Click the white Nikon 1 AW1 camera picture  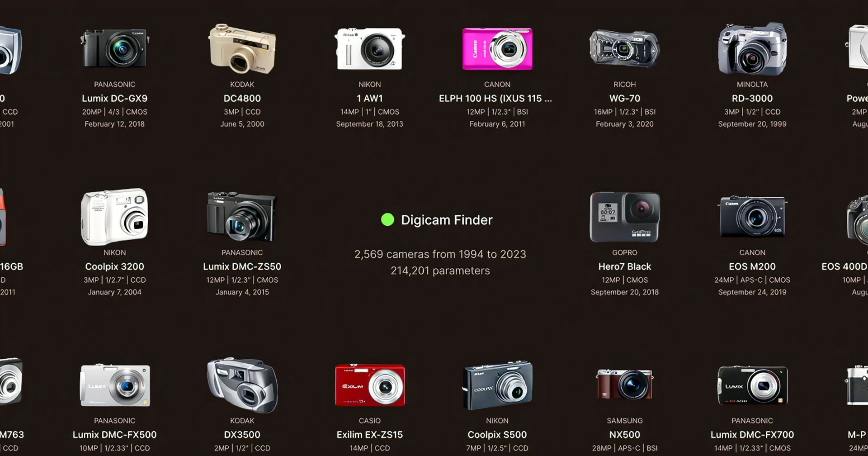pyautogui.click(x=370, y=49)
